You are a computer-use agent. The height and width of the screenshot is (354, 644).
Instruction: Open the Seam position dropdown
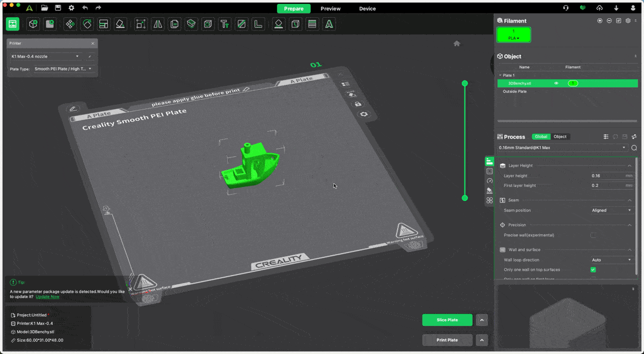pos(611,211)
